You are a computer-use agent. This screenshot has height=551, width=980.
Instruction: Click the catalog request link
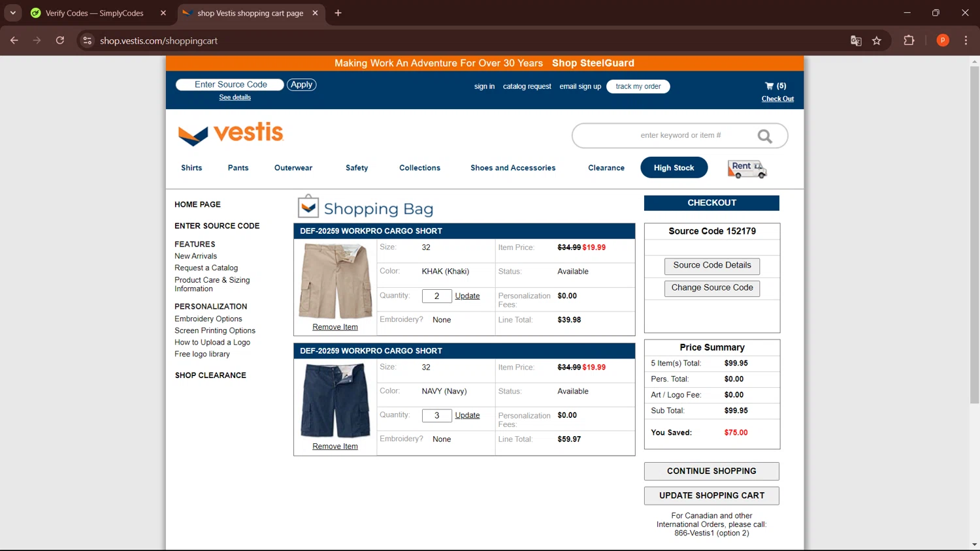click(x=527, y=86)
